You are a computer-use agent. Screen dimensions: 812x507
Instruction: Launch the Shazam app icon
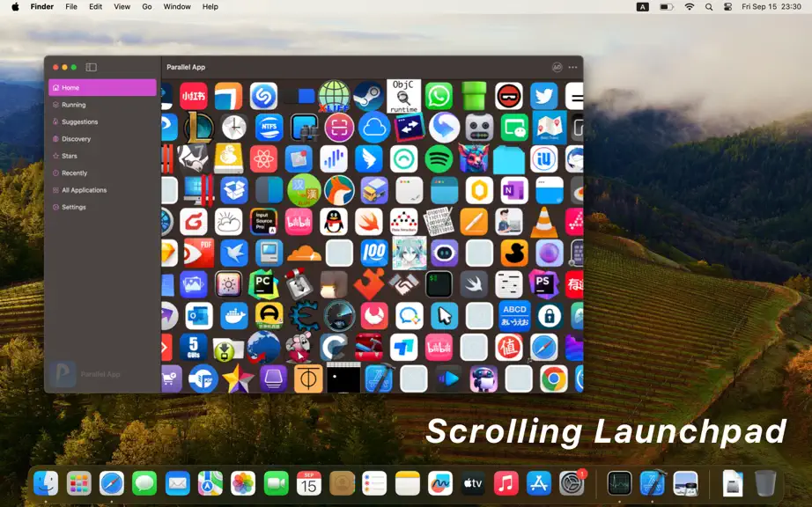pos(263,96)
